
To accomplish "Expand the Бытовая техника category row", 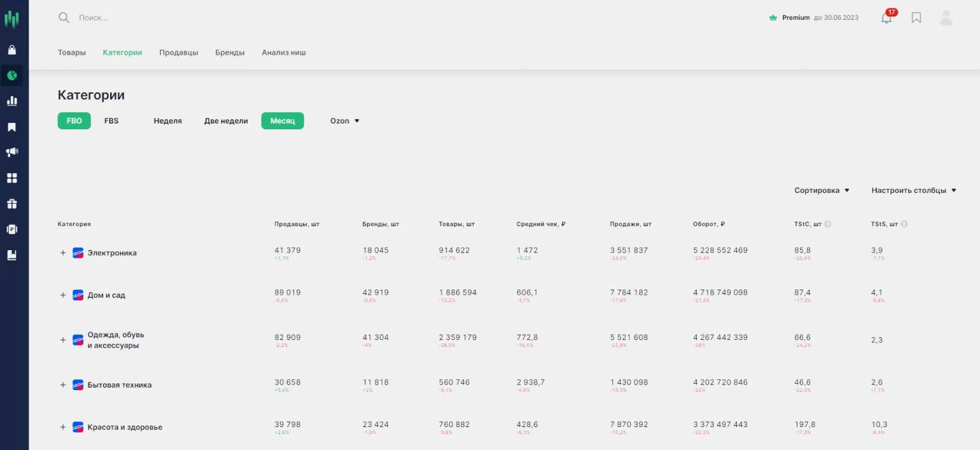I will pos(63,385).
